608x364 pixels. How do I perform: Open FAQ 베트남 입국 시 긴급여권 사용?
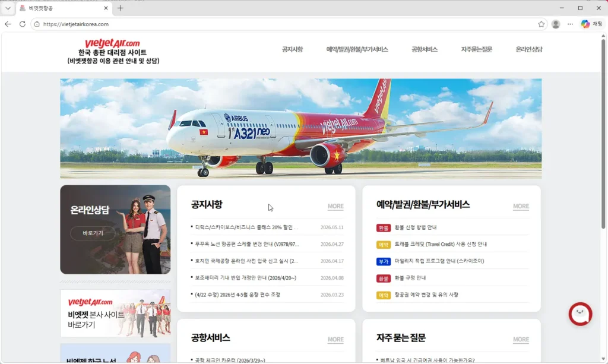[427, 360]
